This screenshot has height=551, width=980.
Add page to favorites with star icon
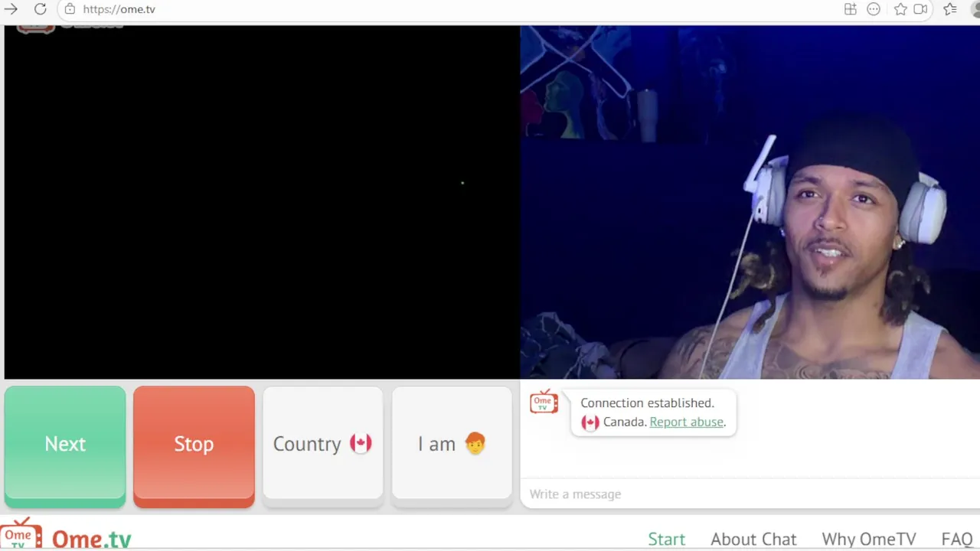900,9
